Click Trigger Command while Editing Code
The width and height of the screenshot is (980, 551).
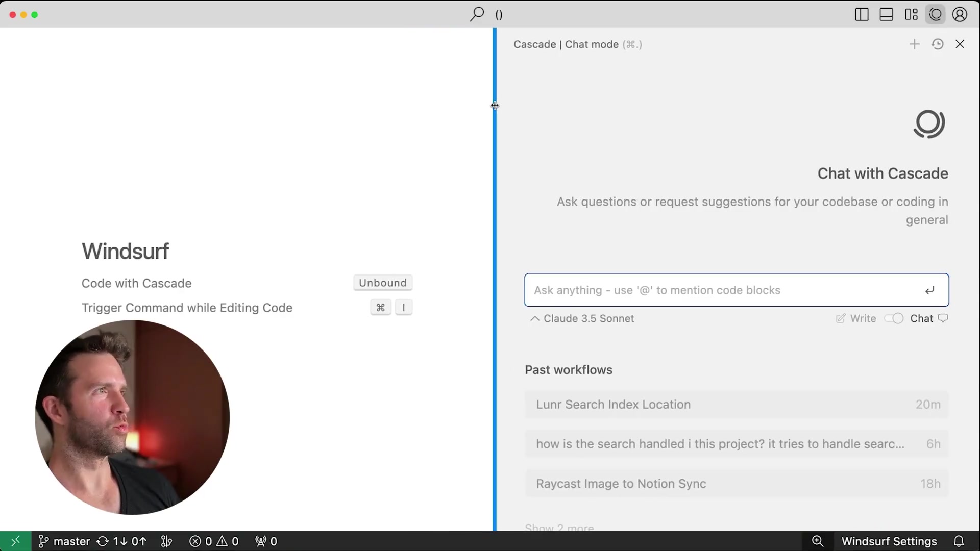[x=187, y=308]
